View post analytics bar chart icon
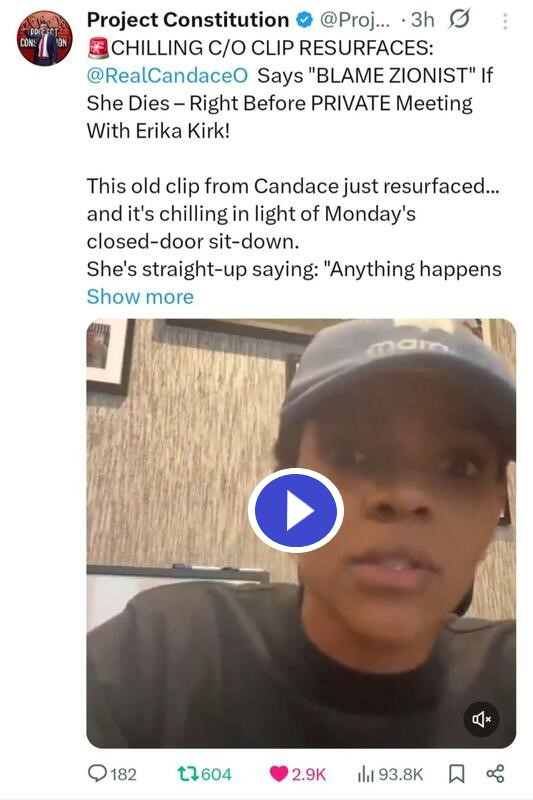The height and width of the screenshot is (800, 533). pyautogui.click(x=366, y=774)
